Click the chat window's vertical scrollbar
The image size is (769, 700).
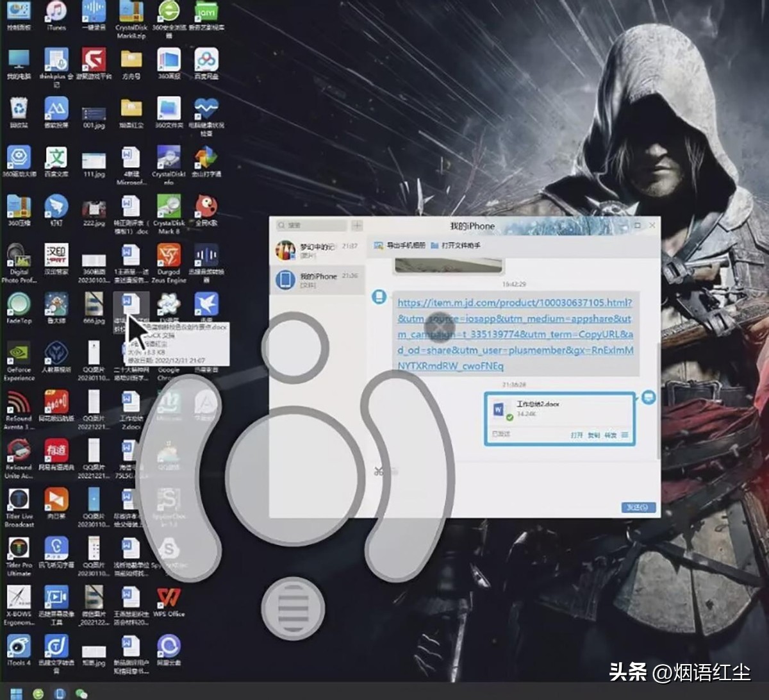pos(657,397)
